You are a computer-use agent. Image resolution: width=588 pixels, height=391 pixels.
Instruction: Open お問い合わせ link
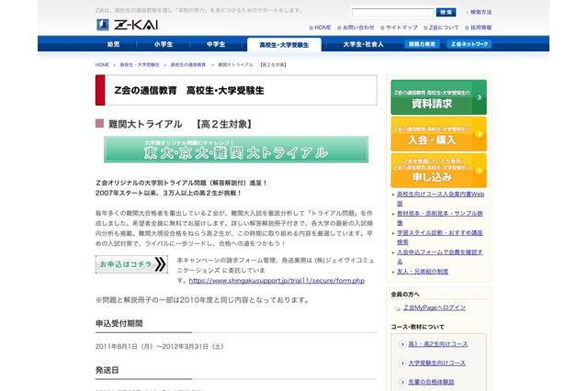click(358, 28)
